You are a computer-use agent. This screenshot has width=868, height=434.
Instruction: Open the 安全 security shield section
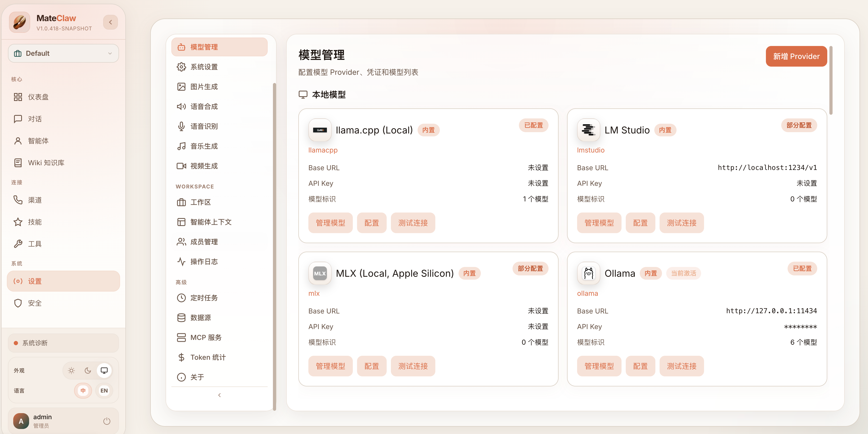point(35,303)
